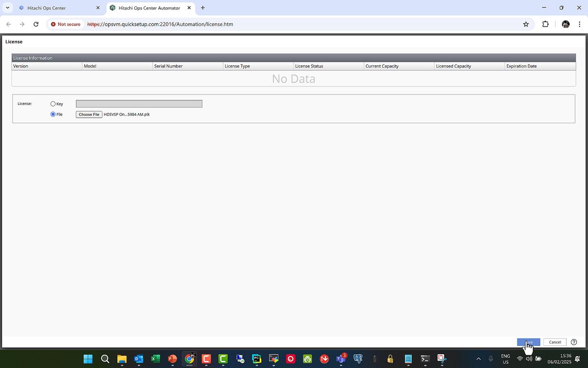Open Microsoft Teams from the taskbar

point(341,359)
